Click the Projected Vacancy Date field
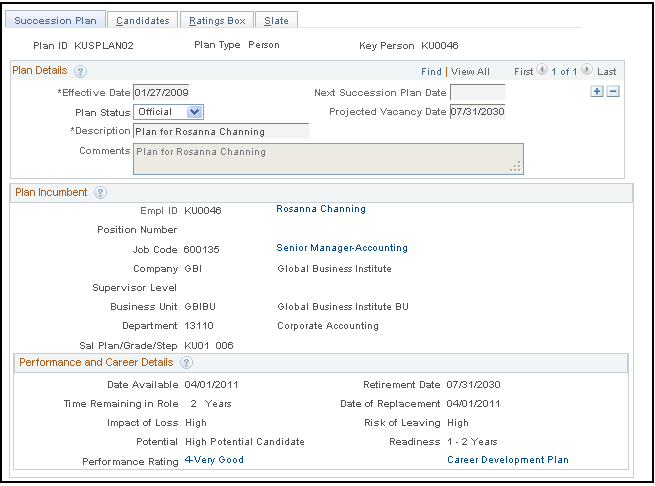The height and width of the screenshot is (486, 655). tap(477, 112)
